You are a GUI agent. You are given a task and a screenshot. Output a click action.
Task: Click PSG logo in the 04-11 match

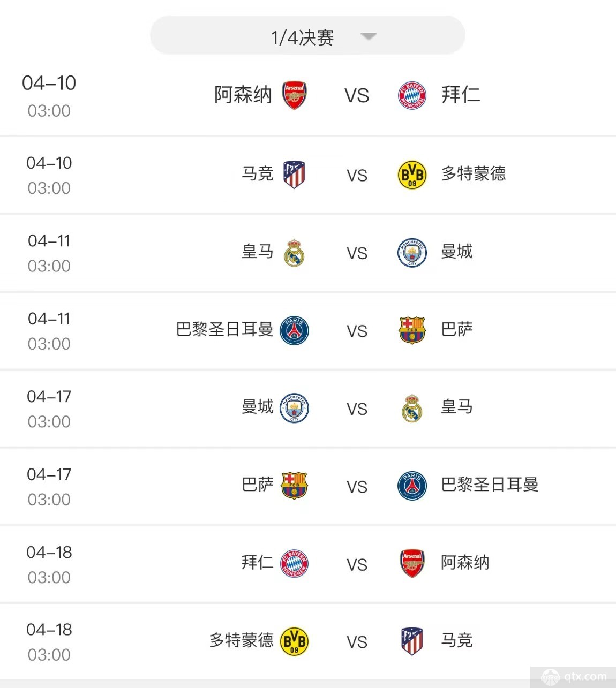[294, 330]
